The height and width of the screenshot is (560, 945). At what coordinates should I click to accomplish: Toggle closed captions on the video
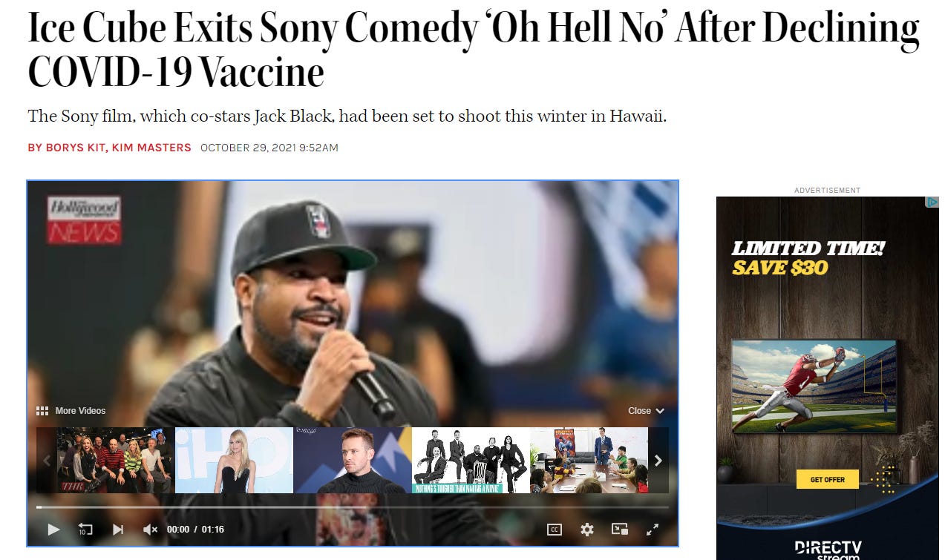[x=555, y=529]
